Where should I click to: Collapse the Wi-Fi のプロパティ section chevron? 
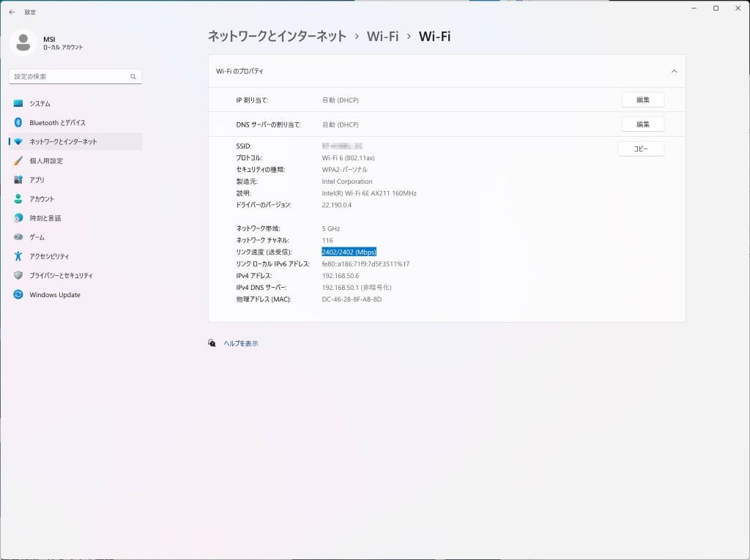[674, 71]
